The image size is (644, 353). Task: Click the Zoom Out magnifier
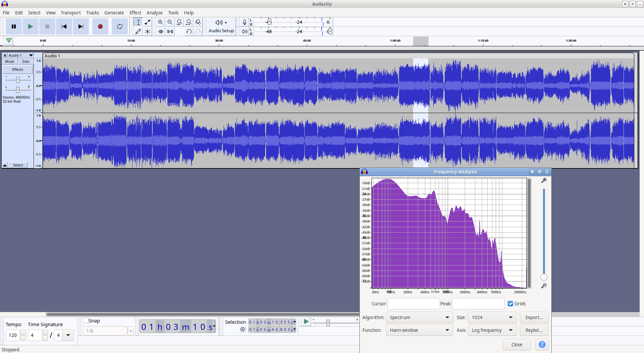[x=170, y=22]
